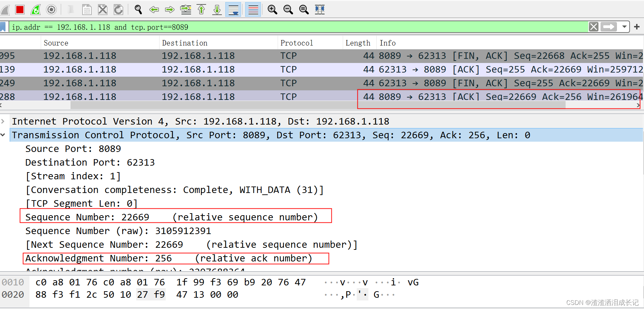Screen dimensions: 644x309
Task: Select TCP Segment Len: 0 line
Action: coord(81,204)
